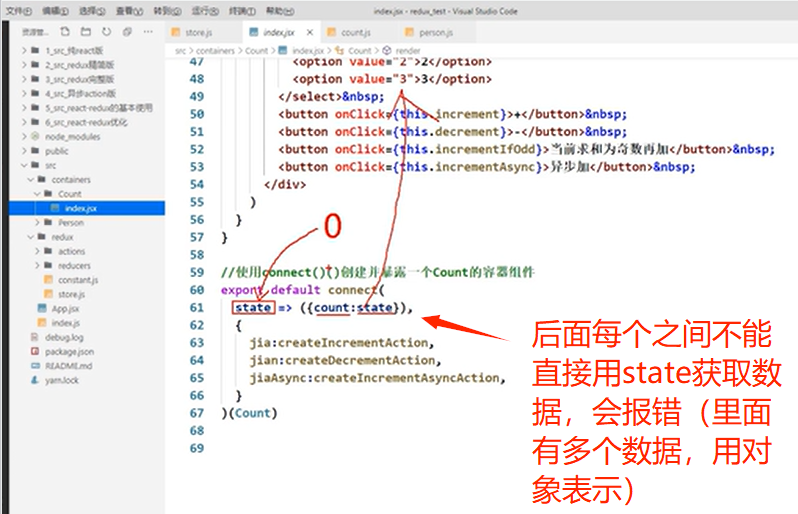This screenshot has width=798, height=514.
Task: Click the package.json file icon
Action: pos(35,352)
